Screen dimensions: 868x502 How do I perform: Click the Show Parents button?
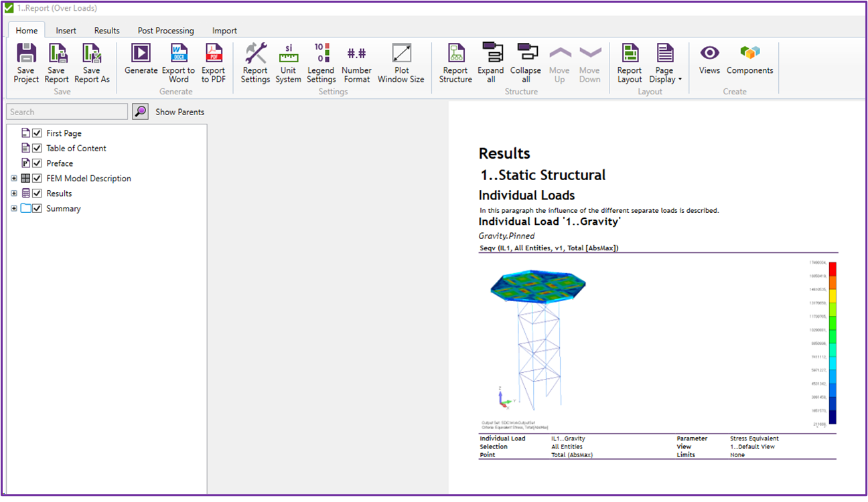tap(179, 112)
